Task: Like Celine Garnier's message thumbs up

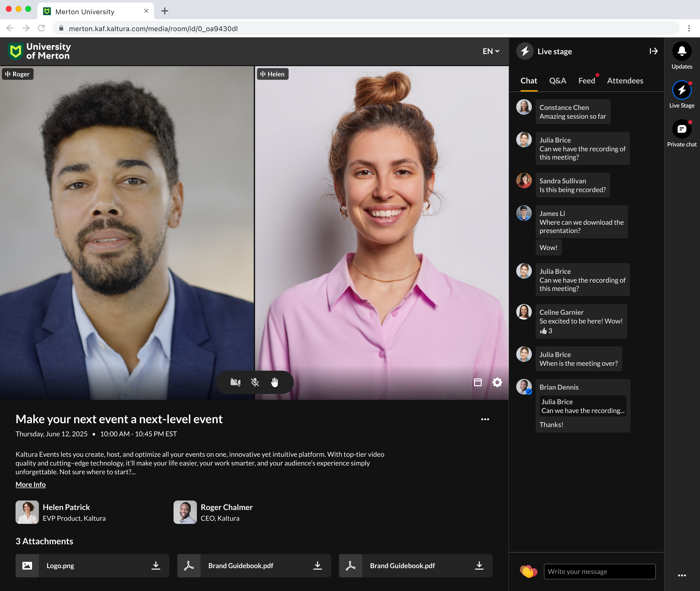Action: click(x=543, y=331)
